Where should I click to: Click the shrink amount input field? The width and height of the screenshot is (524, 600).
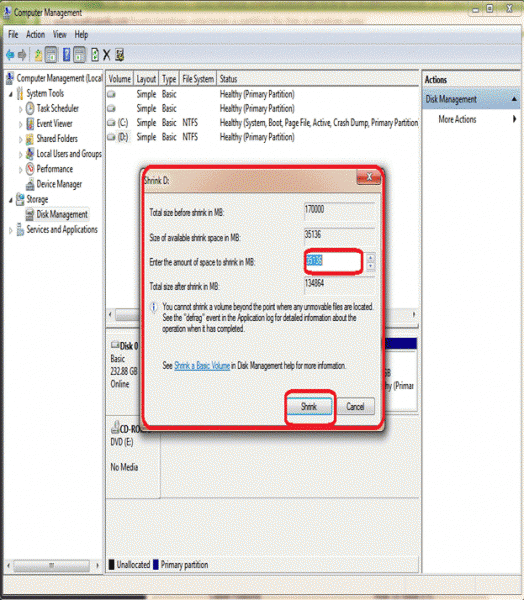point(334,261)
